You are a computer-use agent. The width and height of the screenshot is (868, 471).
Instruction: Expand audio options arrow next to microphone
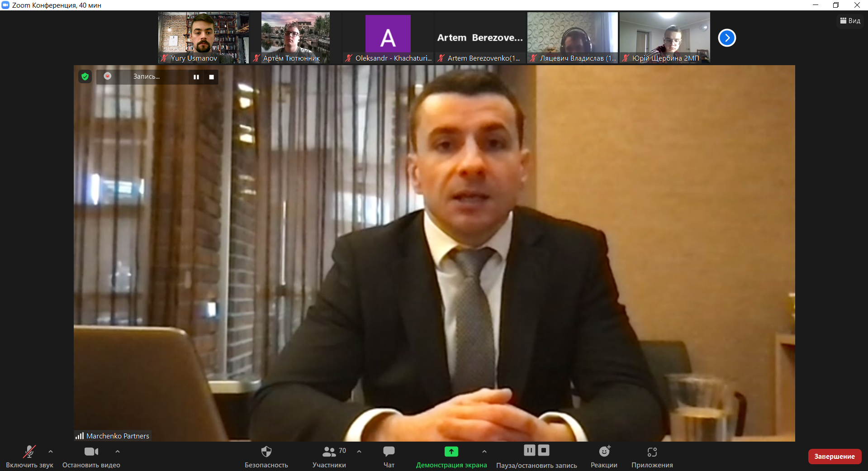(x=51, y=452)
